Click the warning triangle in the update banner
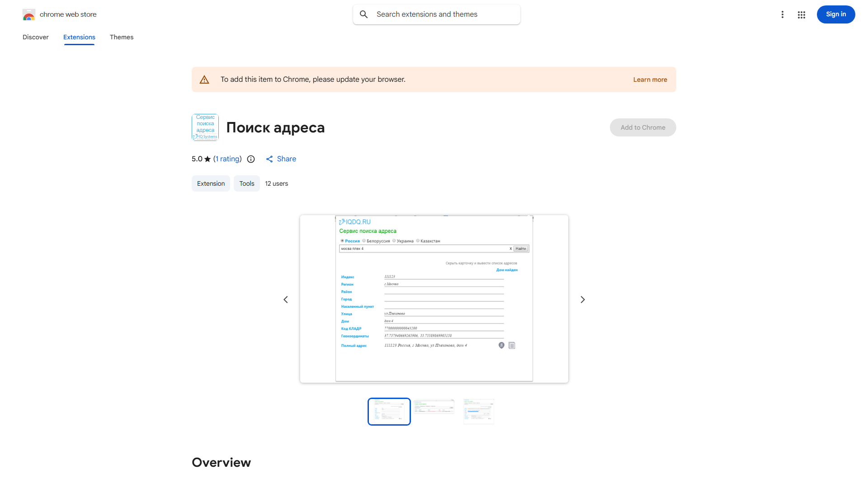 204,79
